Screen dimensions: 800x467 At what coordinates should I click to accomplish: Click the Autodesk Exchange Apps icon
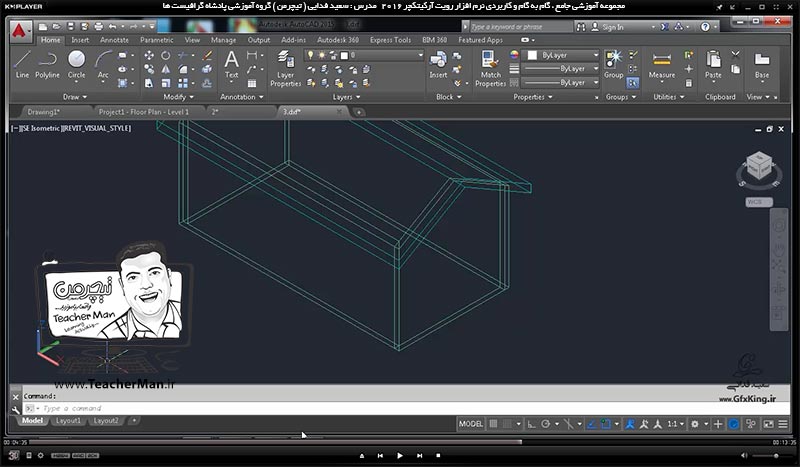(x=665, y=27)
